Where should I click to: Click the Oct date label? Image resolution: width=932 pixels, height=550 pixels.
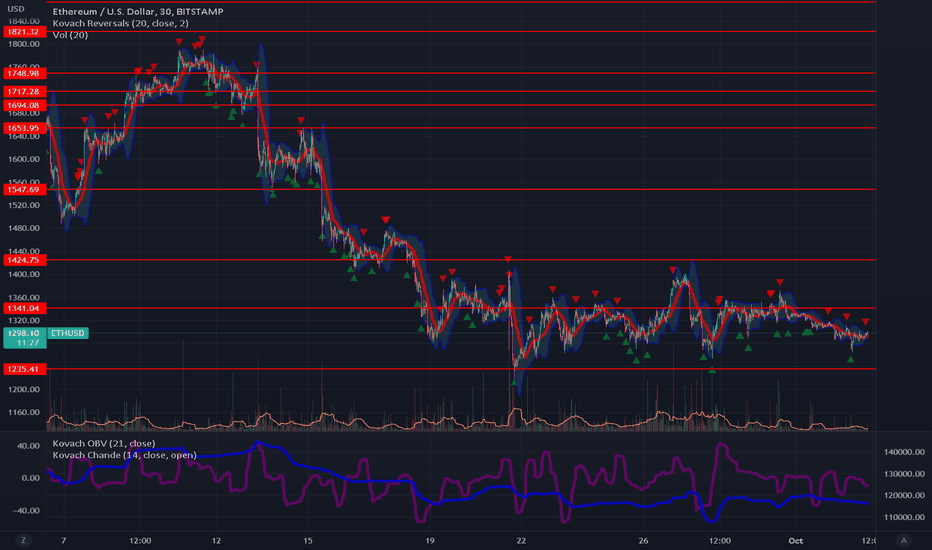point(795,540)
